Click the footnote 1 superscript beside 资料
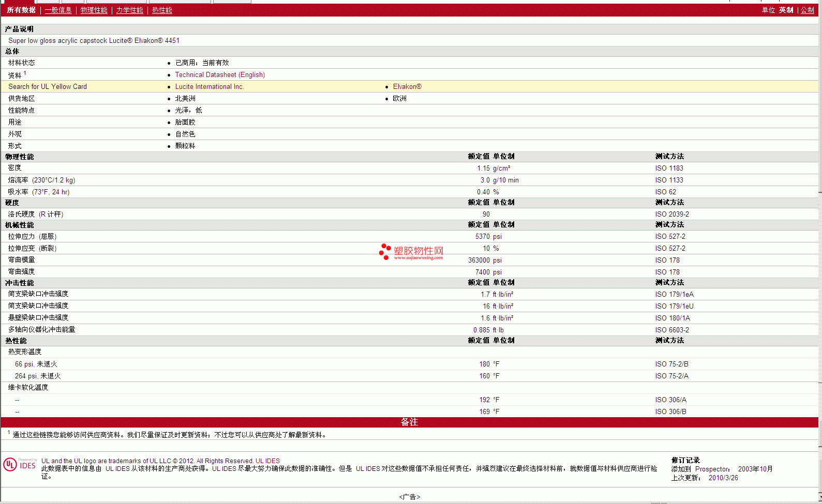Viewport: 822px width, 504px height. pos(25,73)
